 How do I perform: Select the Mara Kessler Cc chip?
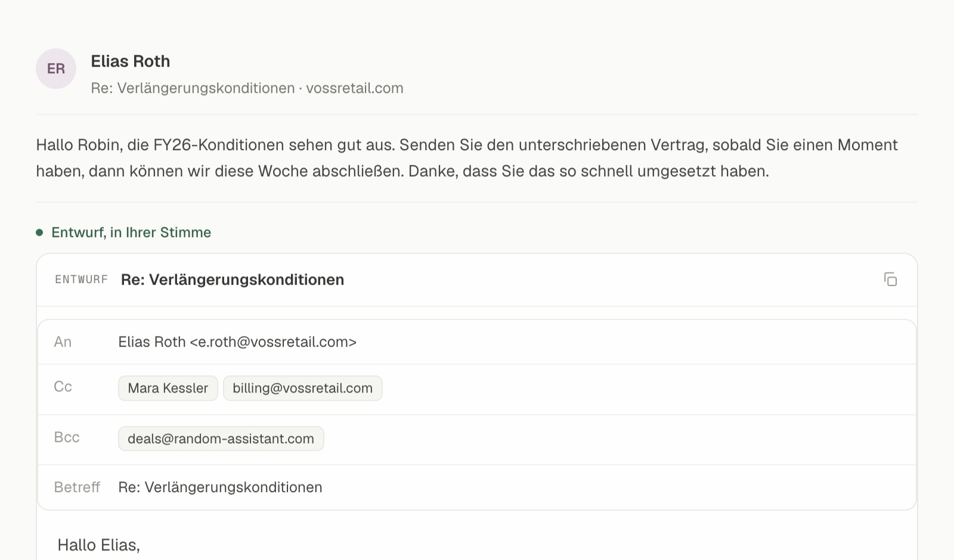(168, 388)
